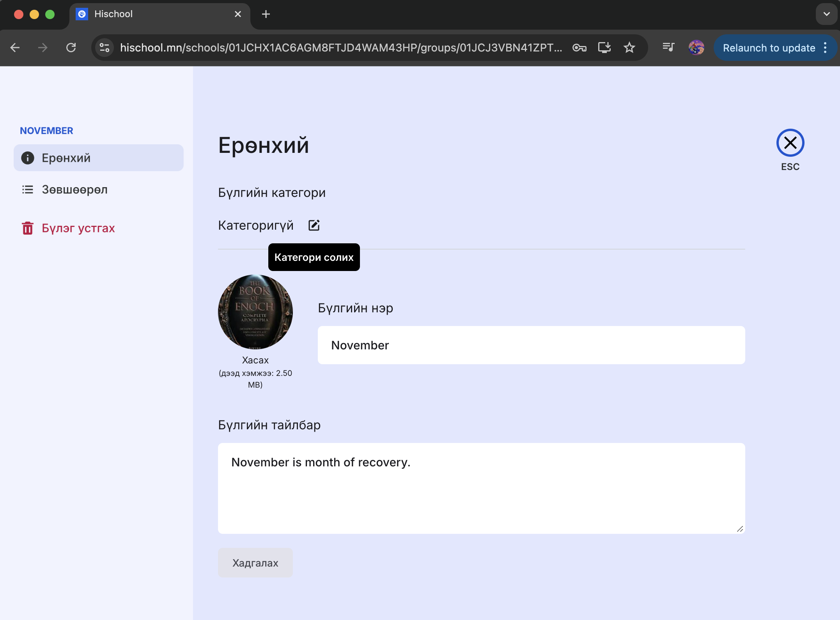This screenshot has width=840, height=620.
Task: Open the Chrome profile avatar
Action: coord(696,48)
